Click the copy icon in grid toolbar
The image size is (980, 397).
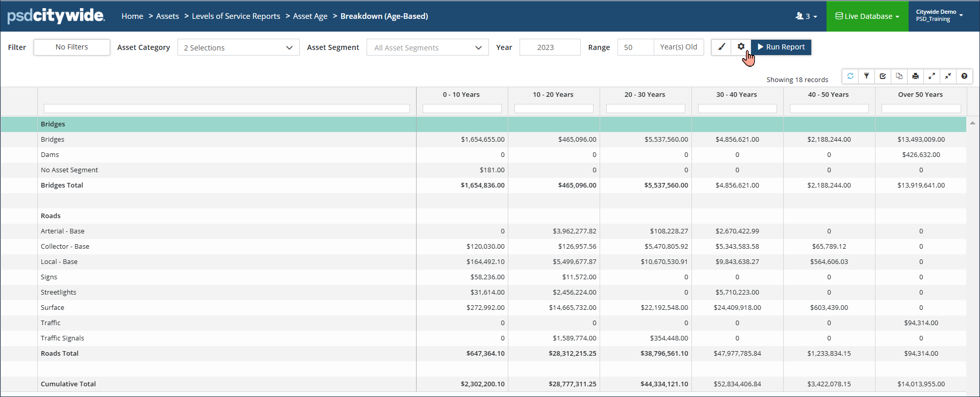[899, 76]
